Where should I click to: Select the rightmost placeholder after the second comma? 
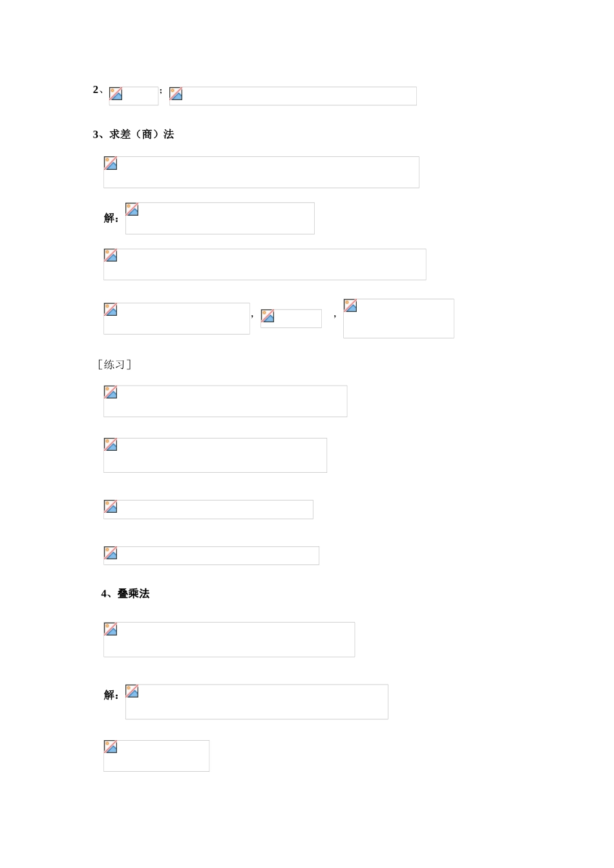pyautogui.click(x=398, y=318)
